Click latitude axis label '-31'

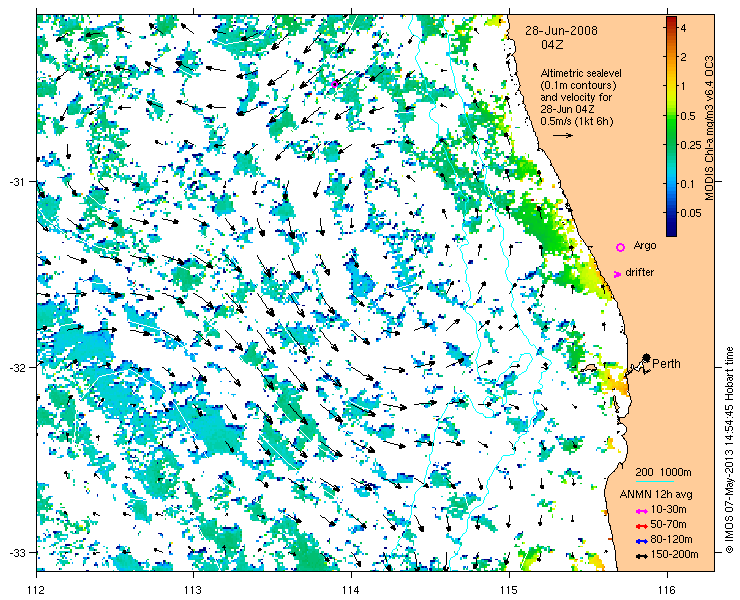coord(16,181)
